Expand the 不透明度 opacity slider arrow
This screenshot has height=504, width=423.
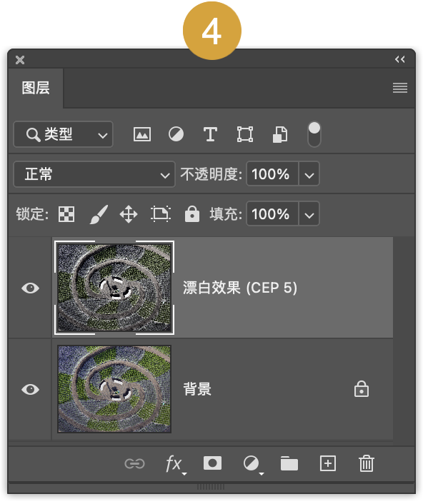(x=309, y=174)
